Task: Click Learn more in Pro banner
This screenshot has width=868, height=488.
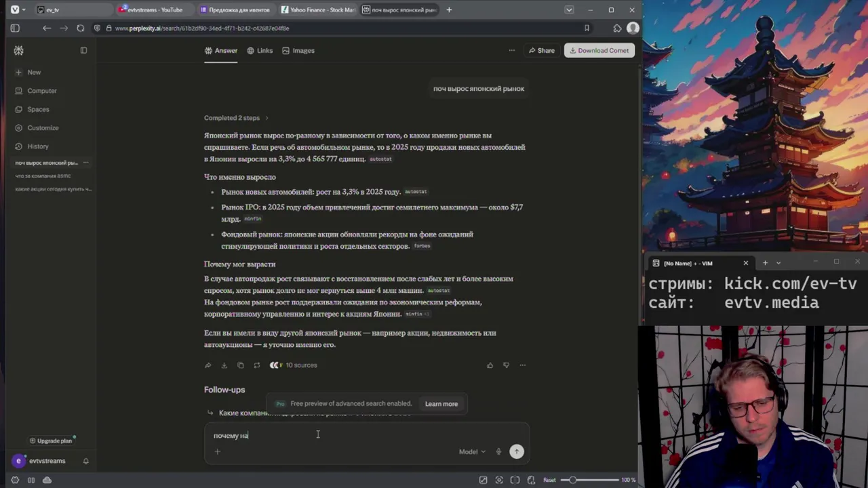Action: (x=441, y=404)
